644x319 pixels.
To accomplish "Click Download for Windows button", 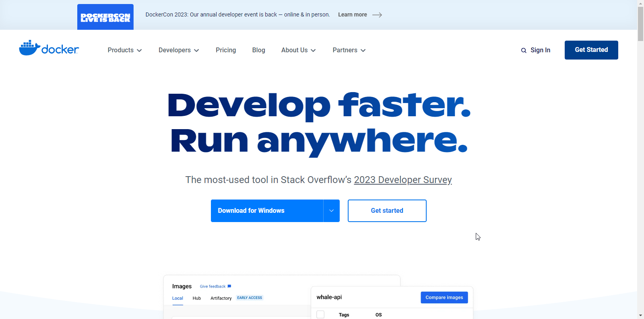I will 267,211.
